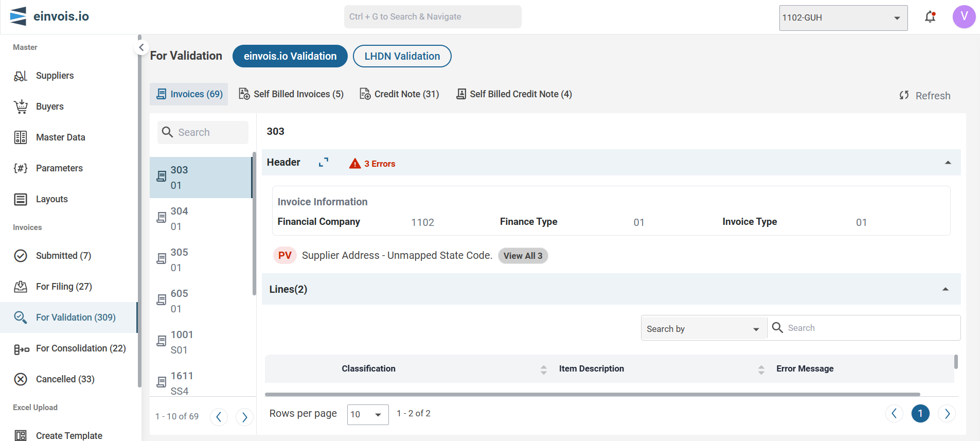980x441 pixels.
Task: Click the global Search & Navigate field
Action: tap(433, 16)
